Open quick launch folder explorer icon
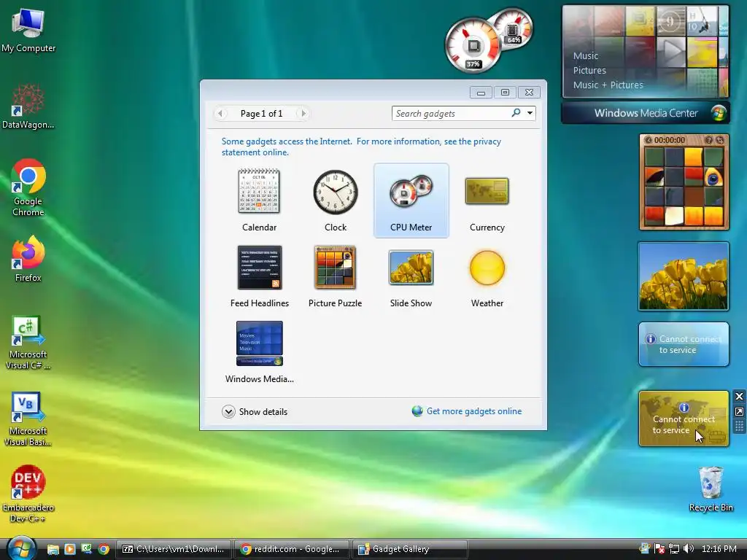 (53, 549)
